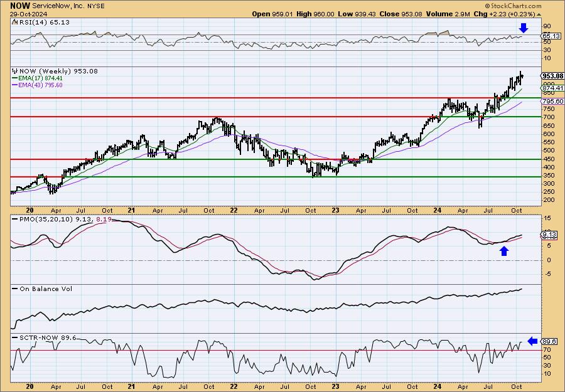Click the 953.08 price tag on axis
565x392 pixels.
tap(552, 76)
